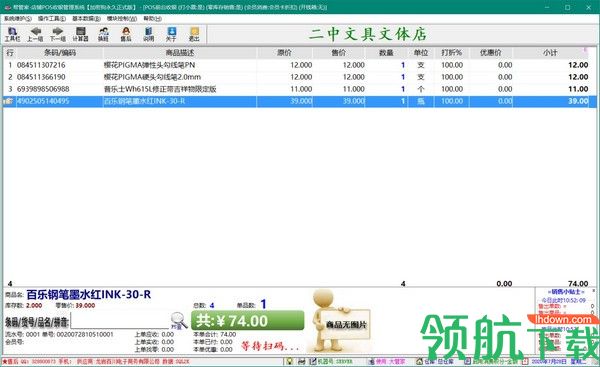This screenshot has width=600, height=367.
Task: Click the Wh615L 修正带 product description cell
Action: coord(160,89)
